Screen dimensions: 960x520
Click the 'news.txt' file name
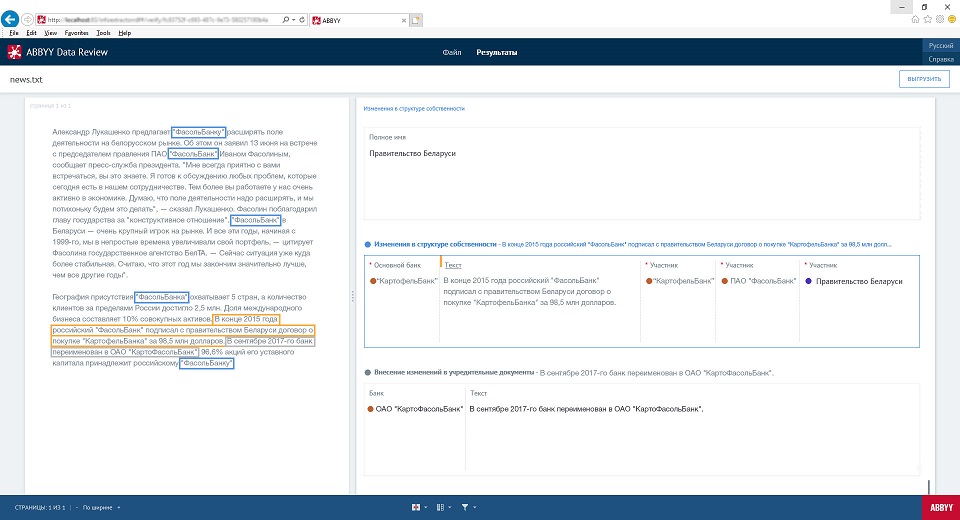pyautogui.click(x=26, y=80)
